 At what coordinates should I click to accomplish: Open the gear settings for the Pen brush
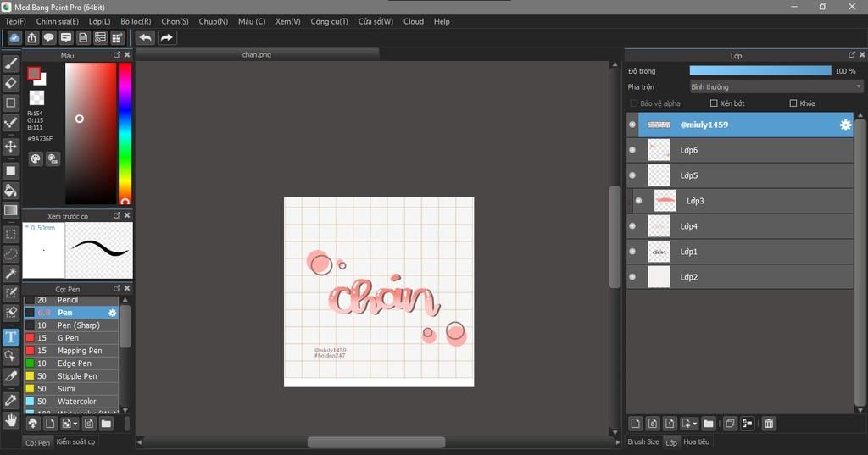(x=113, y=313)
